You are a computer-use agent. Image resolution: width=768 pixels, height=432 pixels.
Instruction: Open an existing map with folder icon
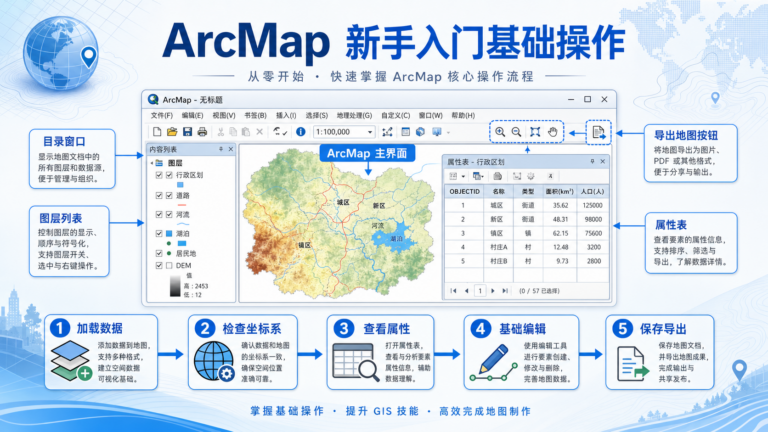[171, 132]
